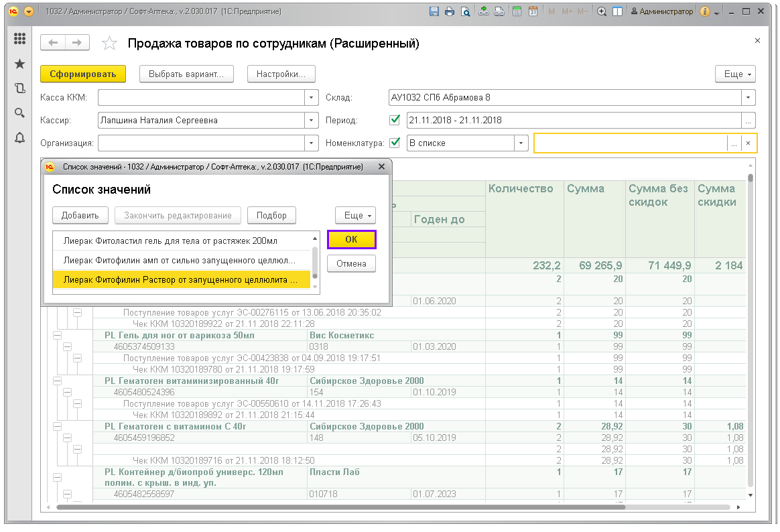780x532 pixels.
Task: Open the calendar icon in top toolbar
Action: tap(533, 11)
